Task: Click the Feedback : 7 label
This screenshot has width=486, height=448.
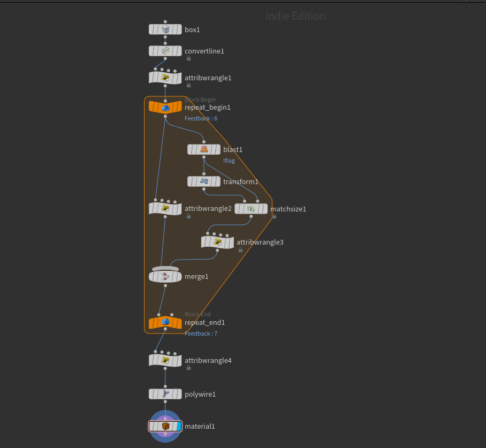Action: tap(201, 333)
